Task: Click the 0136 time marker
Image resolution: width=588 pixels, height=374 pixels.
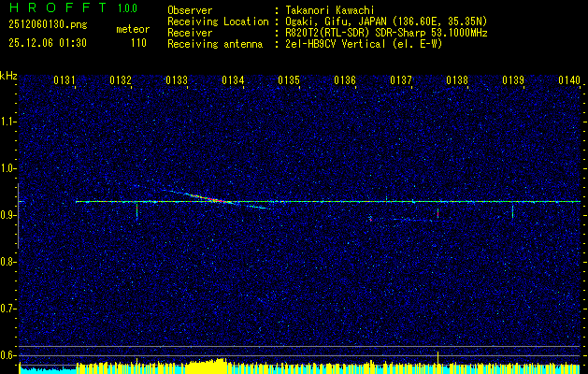Action: click(345, 79)
